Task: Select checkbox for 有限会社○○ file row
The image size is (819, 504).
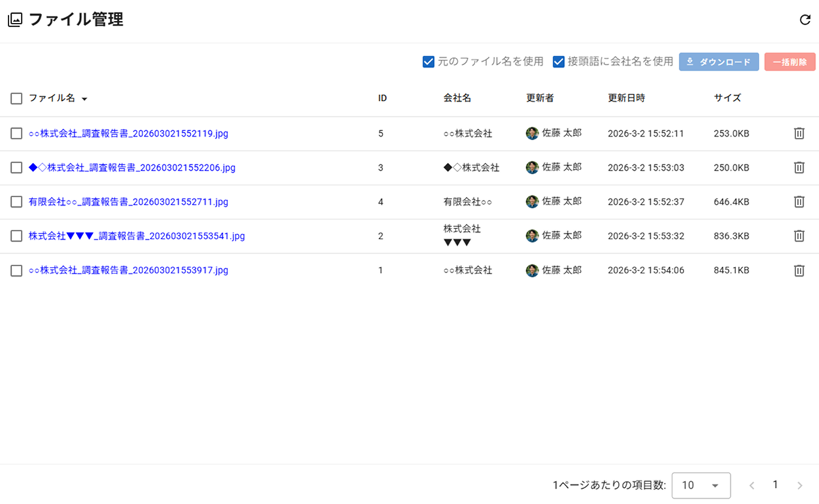Action: click(16, 202)
